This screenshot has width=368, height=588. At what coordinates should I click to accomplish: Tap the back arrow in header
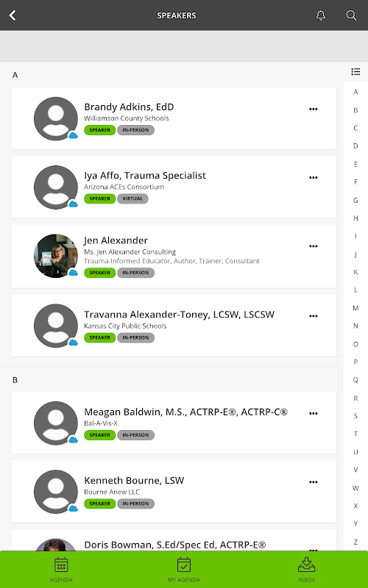(x=13, y=15)
